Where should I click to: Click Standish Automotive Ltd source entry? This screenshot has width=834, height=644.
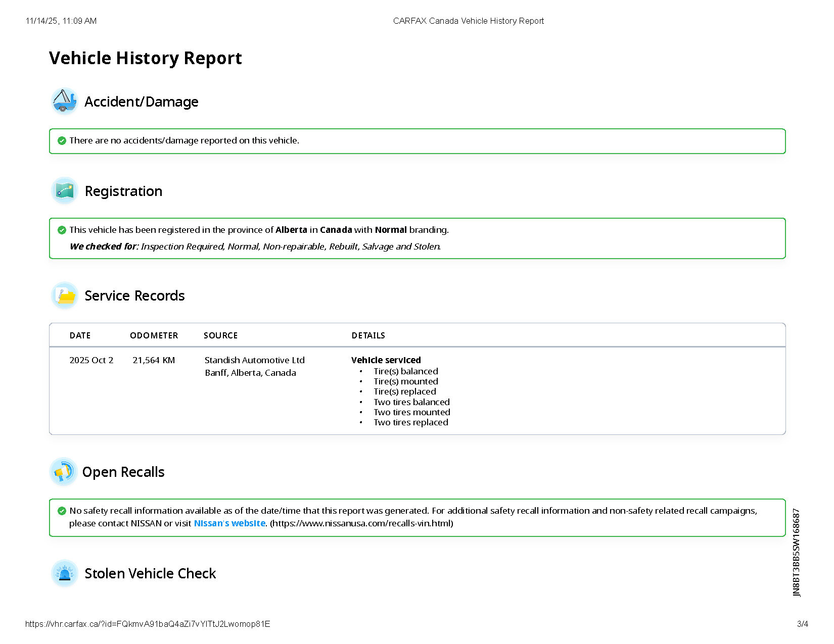coord(254,360)
